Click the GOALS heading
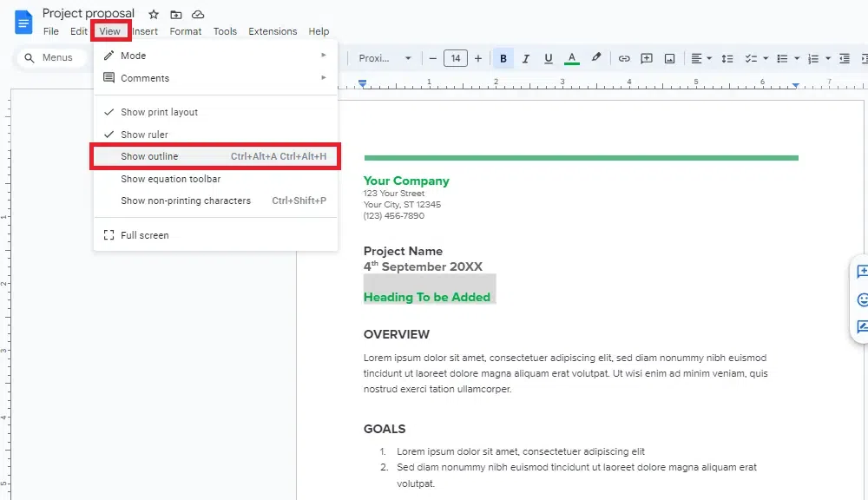Viewport: 868px width, 500px height. [385, 429]
